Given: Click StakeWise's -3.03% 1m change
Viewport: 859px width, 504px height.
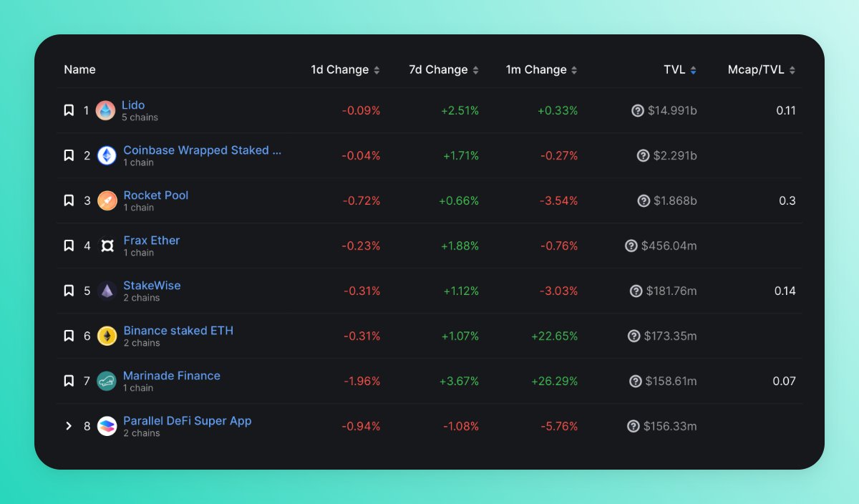Looking at the screenshot, I should tap(559, 291).
